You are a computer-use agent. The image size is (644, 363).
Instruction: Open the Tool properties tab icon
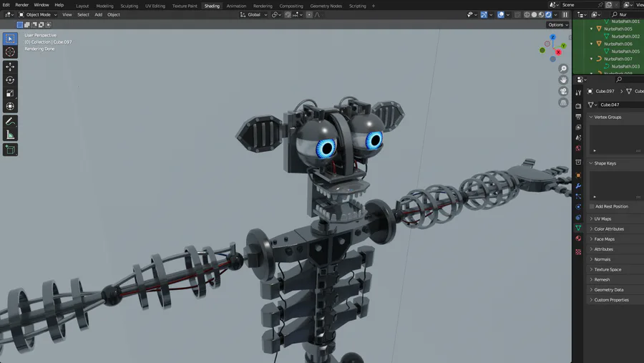578,93
